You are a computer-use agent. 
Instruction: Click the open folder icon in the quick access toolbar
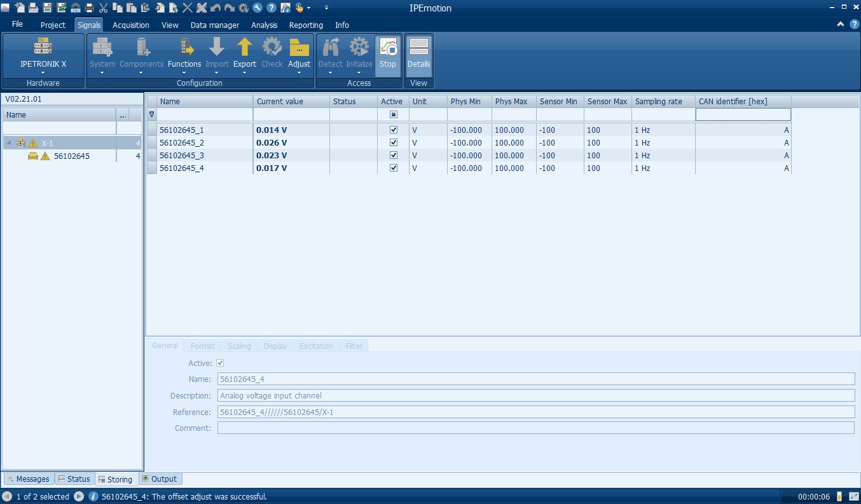pos(33,8)
